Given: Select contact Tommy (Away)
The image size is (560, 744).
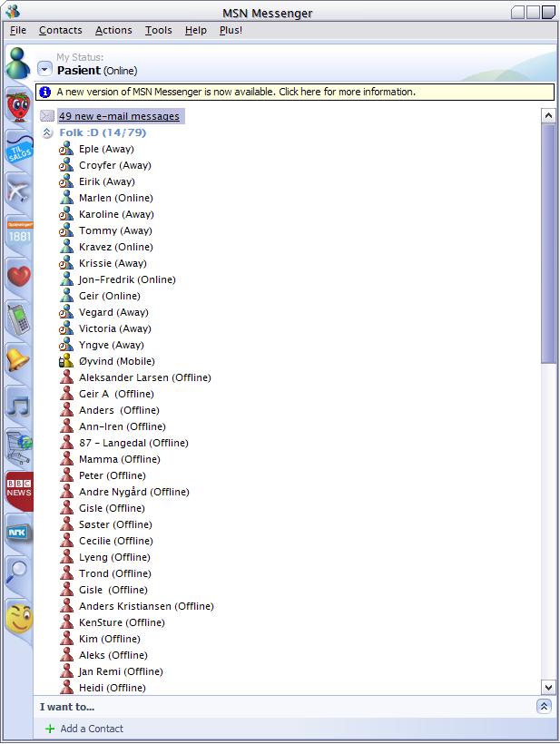Looking at the screenshot, I should 115,230.
